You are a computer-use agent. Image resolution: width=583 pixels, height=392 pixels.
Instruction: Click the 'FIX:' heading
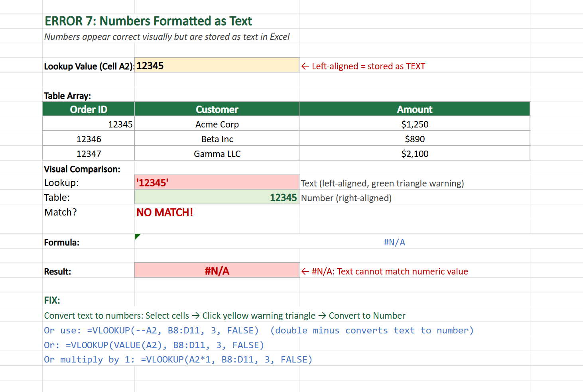coord(52,300)
